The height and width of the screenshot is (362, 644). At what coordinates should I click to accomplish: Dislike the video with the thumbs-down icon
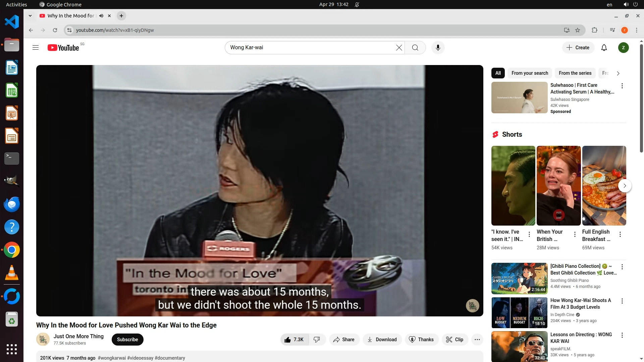pos(317,340)
